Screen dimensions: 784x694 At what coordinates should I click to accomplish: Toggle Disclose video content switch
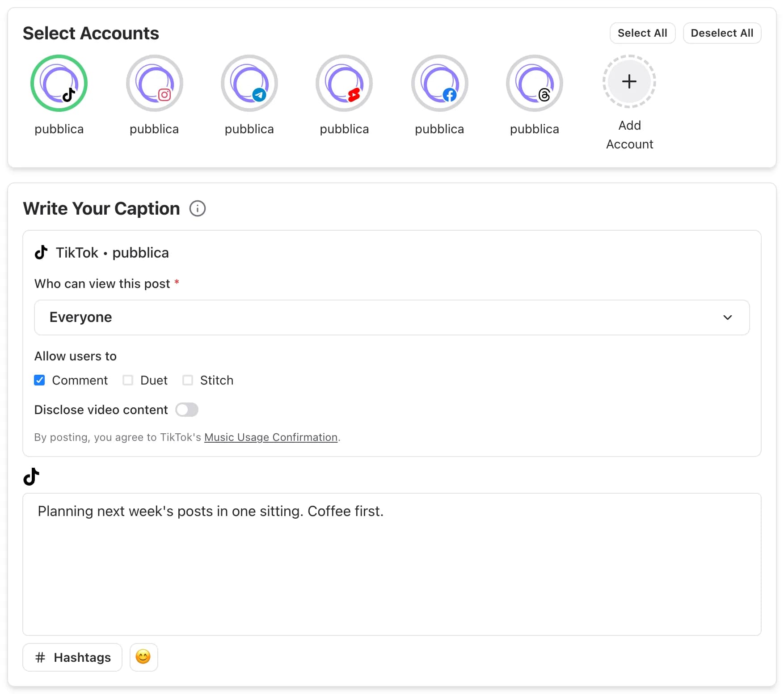click(x=187, y=410)
